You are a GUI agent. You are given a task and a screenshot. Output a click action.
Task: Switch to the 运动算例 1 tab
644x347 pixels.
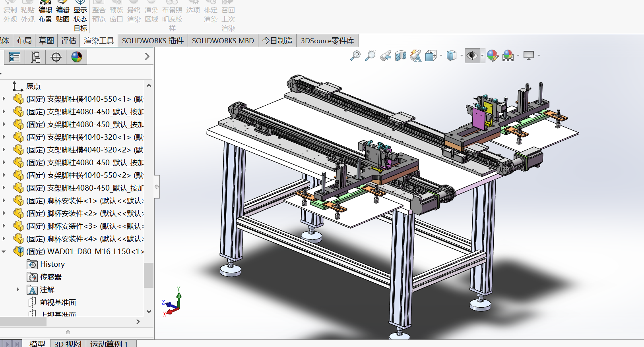click(x=109, y=343)
